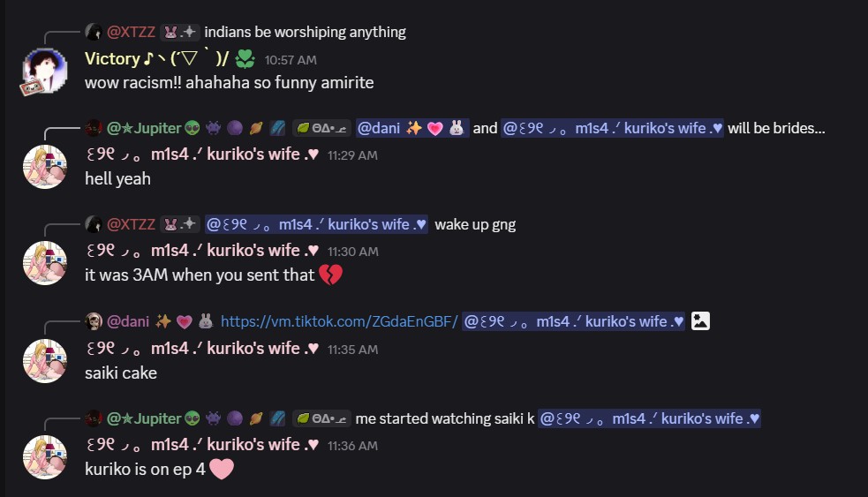
Task: Click the Victory username header
Action: point(156,58)
